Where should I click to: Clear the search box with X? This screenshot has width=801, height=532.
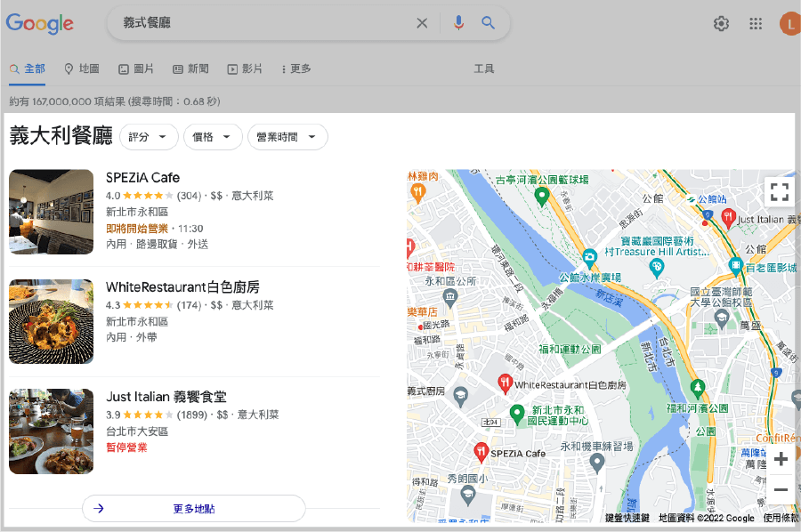coord(422,23)
